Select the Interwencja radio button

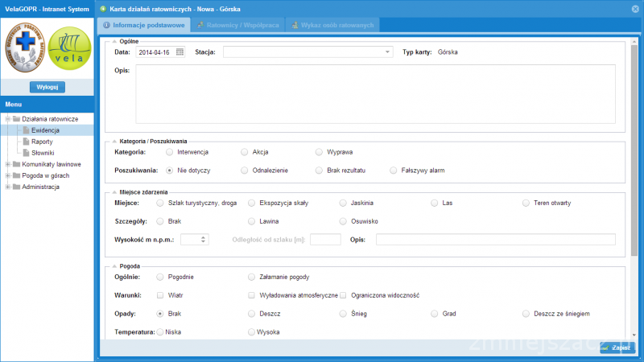pos(169,151)
